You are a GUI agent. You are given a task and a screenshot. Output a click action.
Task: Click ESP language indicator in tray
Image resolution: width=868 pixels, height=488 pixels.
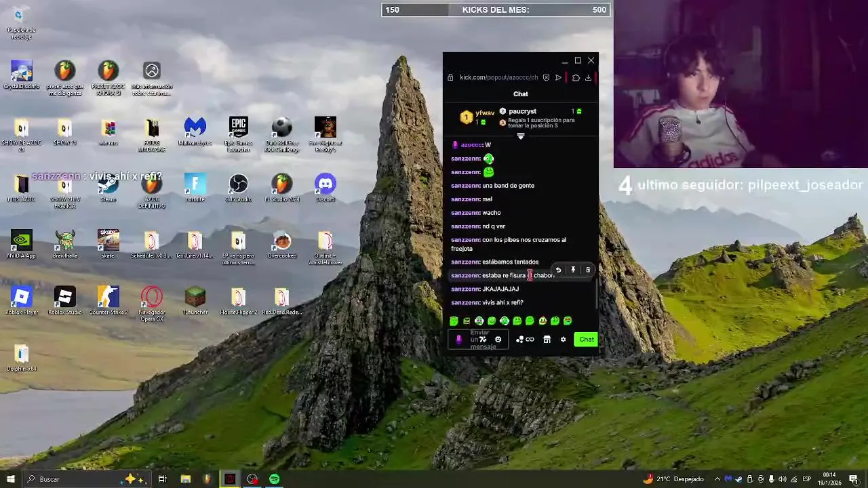pos(807,479)
